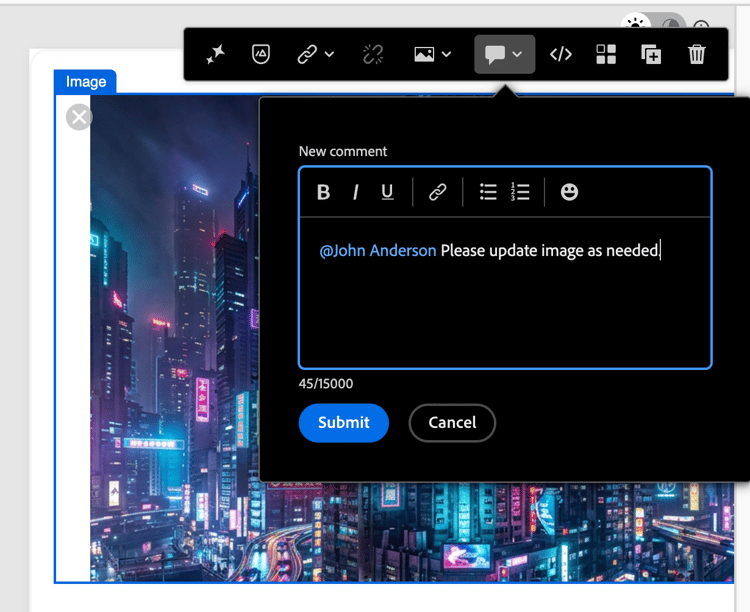
Task: Open the image alt-text shield icon
Action: 261,54
